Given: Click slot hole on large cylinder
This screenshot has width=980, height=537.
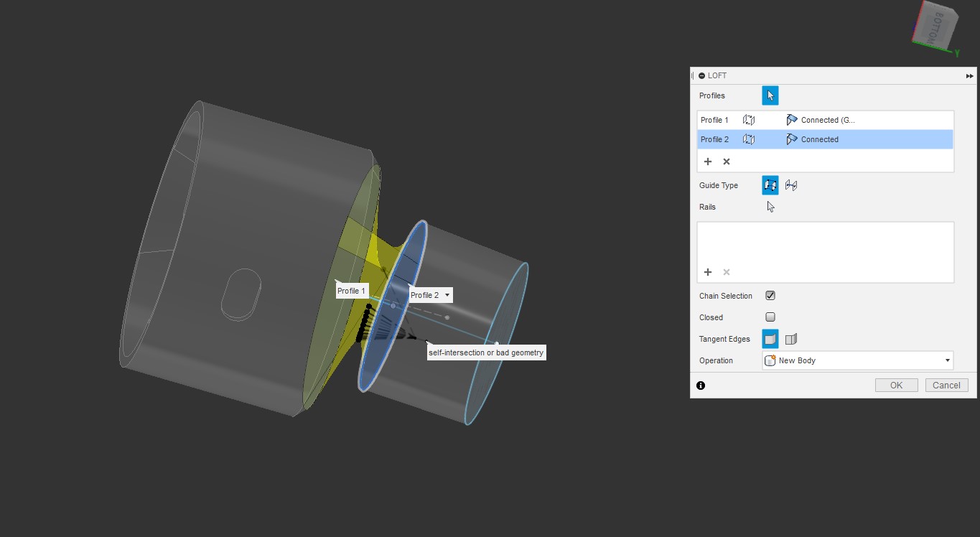Looking at the screenshot, I should click(241, 294).
